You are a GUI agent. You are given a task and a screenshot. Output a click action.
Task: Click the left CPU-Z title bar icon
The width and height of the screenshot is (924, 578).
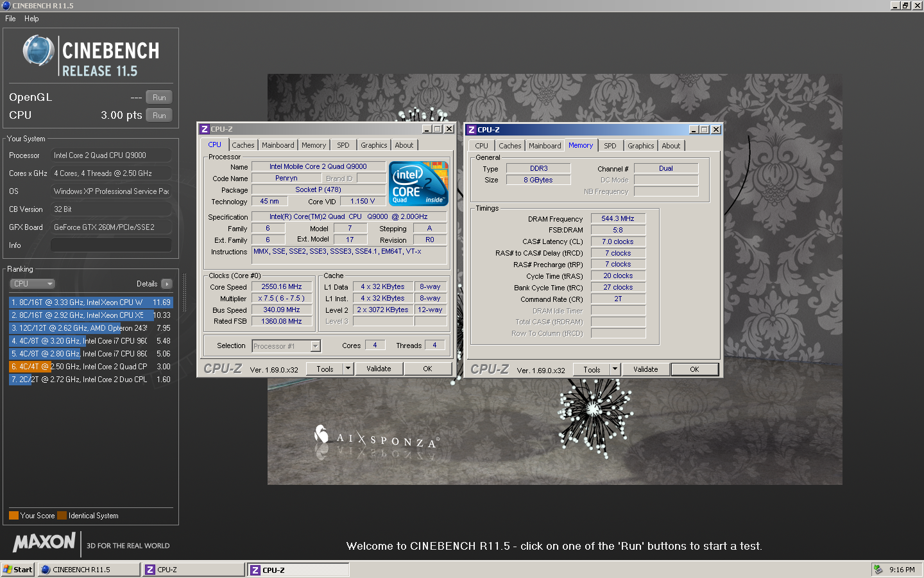(205, 129)
